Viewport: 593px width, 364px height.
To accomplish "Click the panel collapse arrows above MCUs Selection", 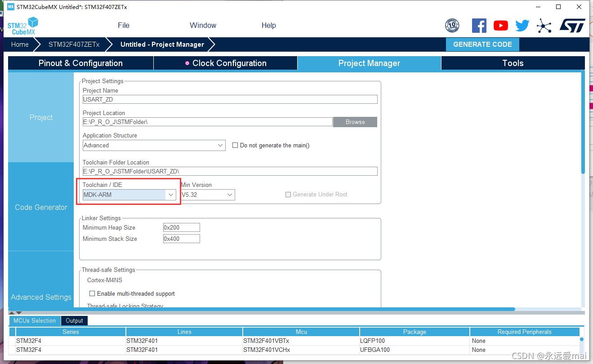I will click(16, 313).
